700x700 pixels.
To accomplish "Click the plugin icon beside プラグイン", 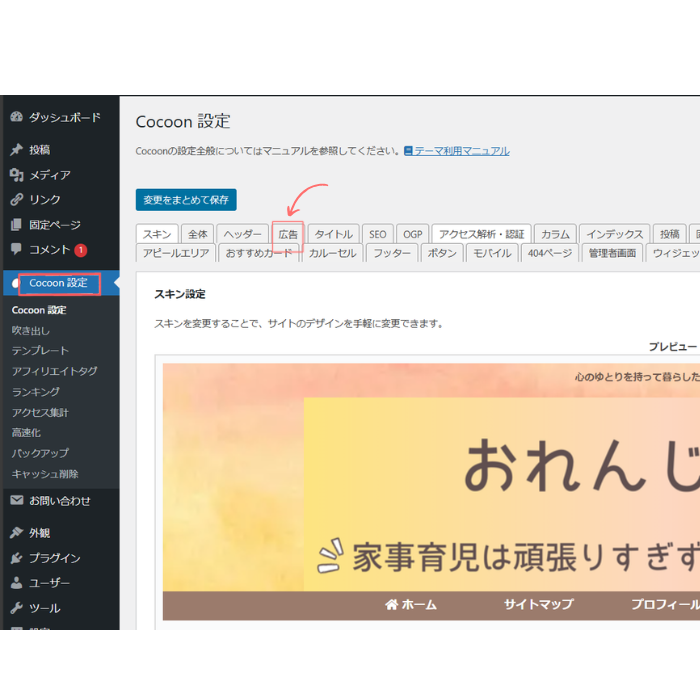I will coord(16,558).
